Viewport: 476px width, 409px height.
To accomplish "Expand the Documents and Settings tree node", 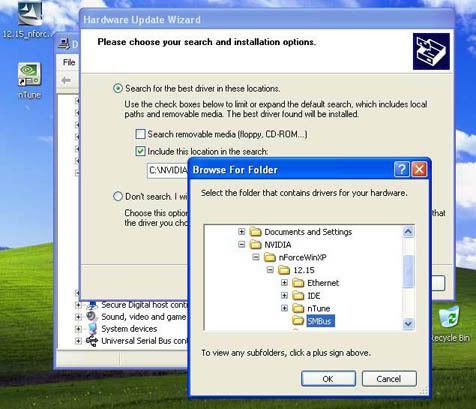I will (242, 231).
